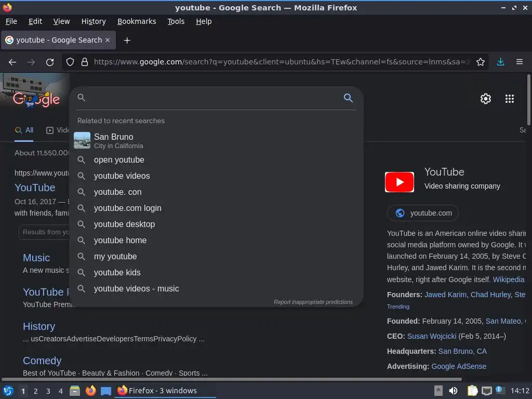Open the youtube.com website button
The height and width of the screenshot is (399, 532).
pos(423,213)
